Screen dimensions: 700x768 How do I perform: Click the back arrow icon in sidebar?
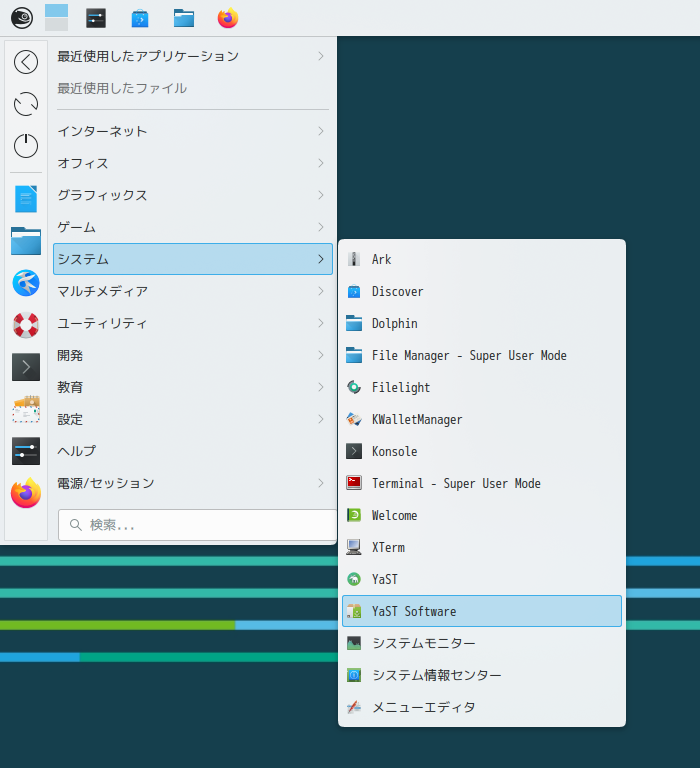[x=26, y=62]
